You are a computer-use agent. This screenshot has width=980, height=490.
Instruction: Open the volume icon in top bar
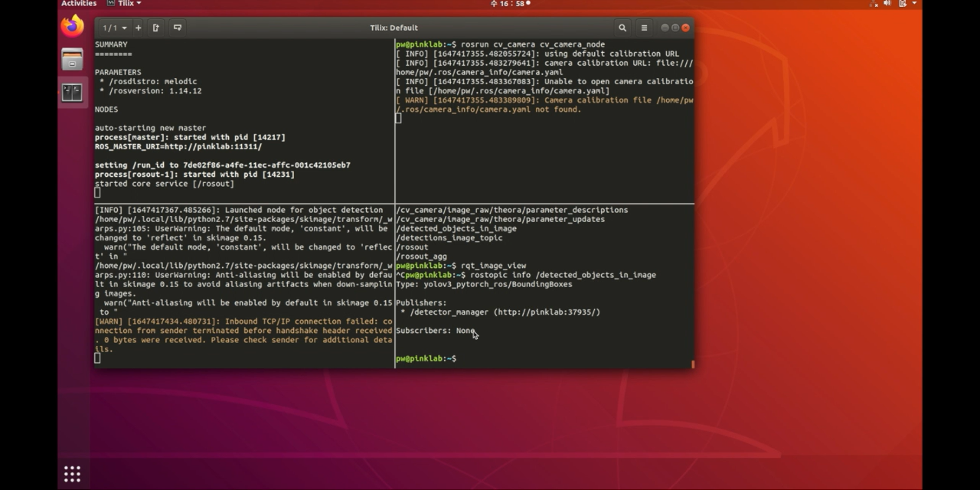point(887,4)
